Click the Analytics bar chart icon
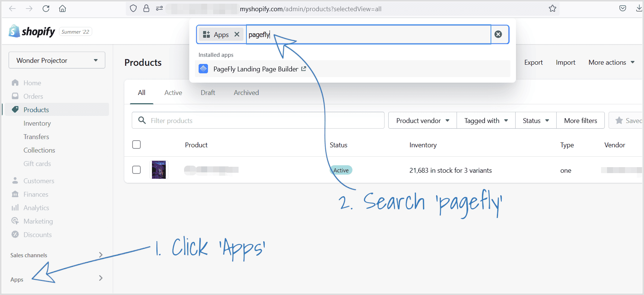The image size is (644, 295). pos(15,208)
